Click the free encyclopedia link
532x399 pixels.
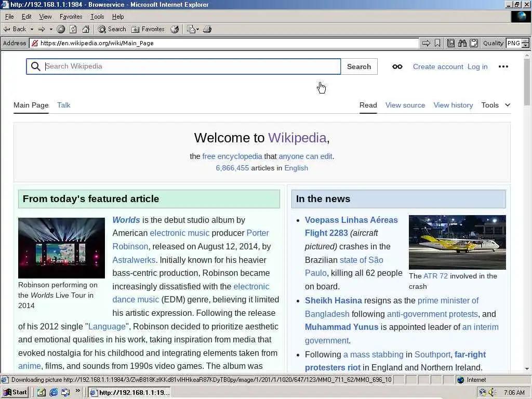click(x=232, y=156)
